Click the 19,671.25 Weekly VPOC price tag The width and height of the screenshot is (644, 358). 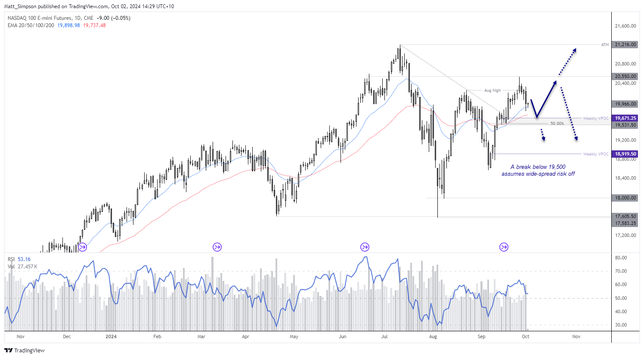pos(625,118)
